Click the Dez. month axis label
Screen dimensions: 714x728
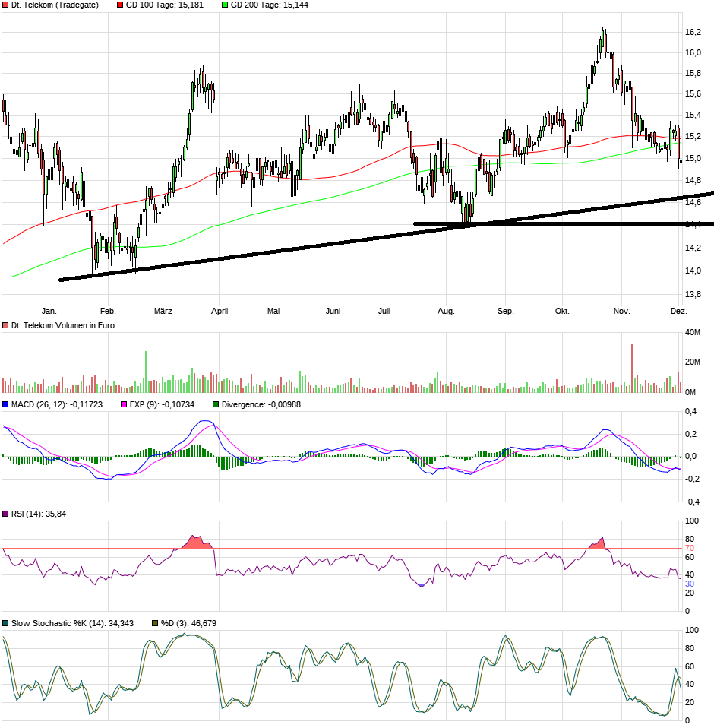[x=679, y=311]
